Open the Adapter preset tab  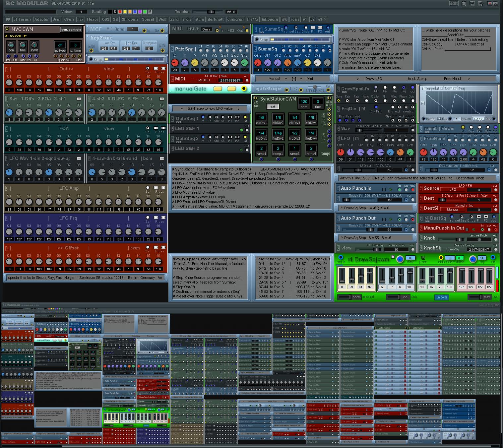(42, 19)
